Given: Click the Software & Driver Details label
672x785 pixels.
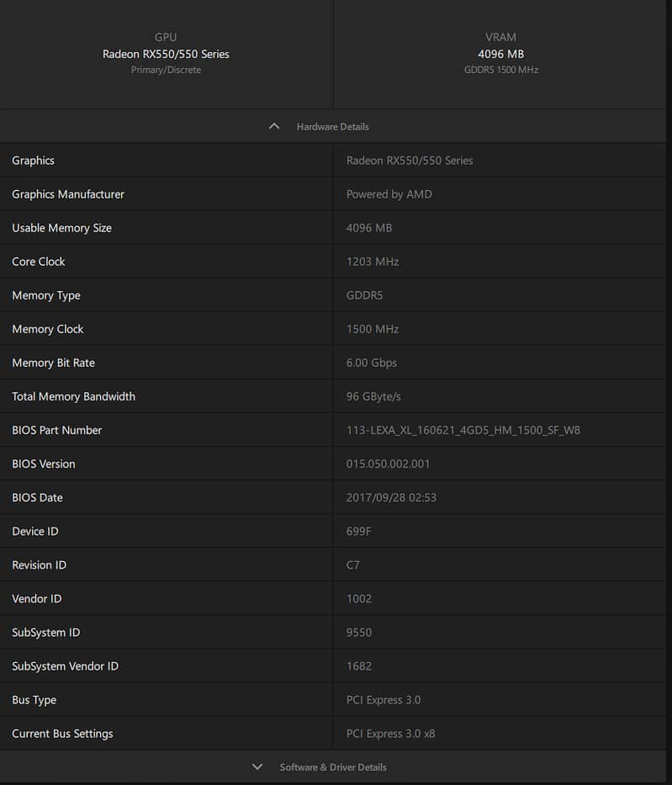Looking at the screenshot, I should point(333,767).
